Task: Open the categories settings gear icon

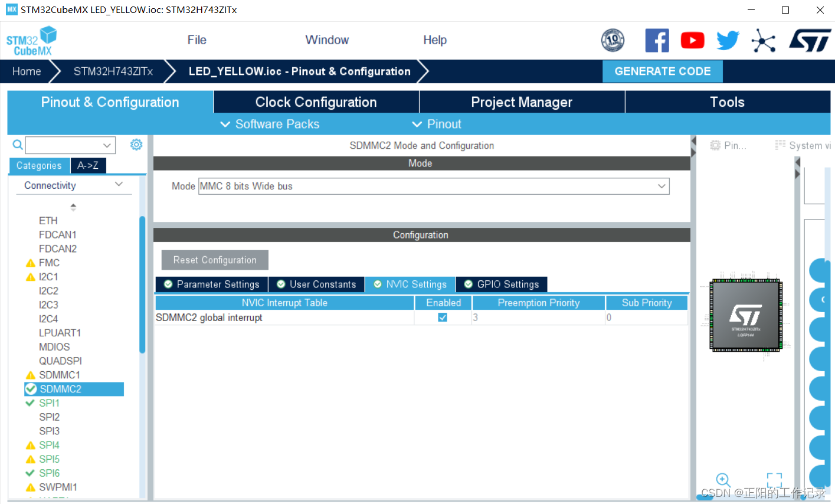Action: click(136, 145)
